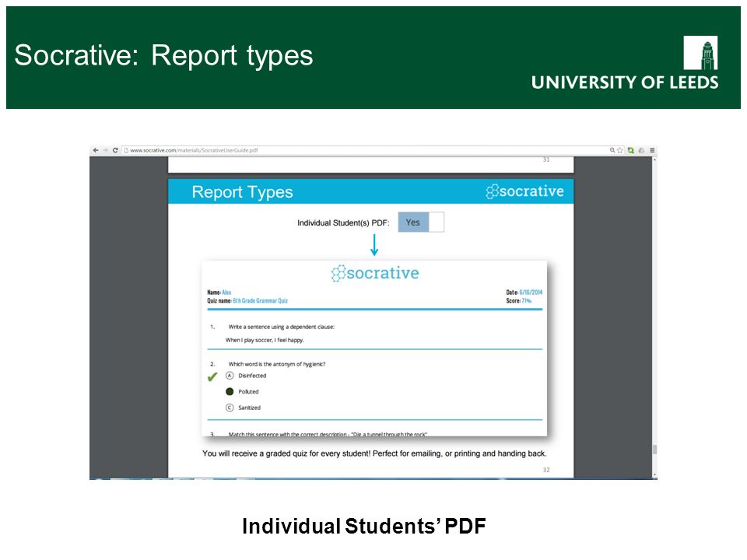Click the zoom magnifier icon in address bar
The height and width of the screenshot is (560, 747).
(612, 150)
